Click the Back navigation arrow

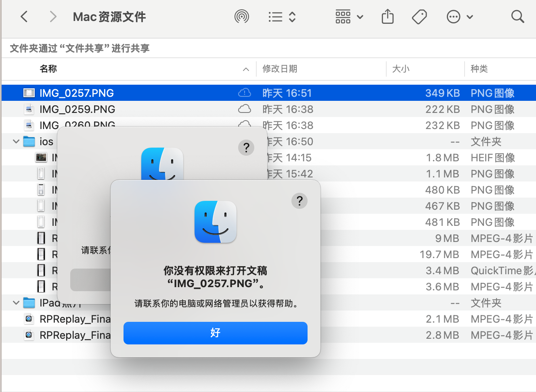pos(24,16)
